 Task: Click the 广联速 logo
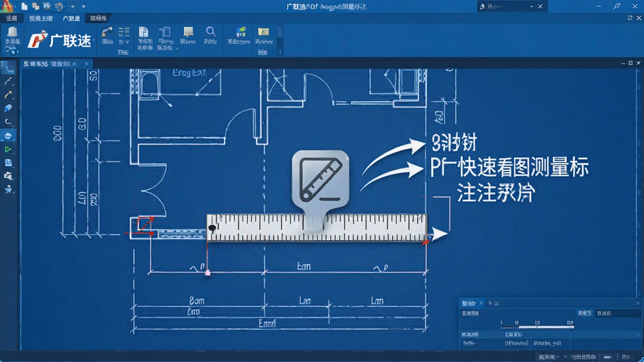[60, 40]
